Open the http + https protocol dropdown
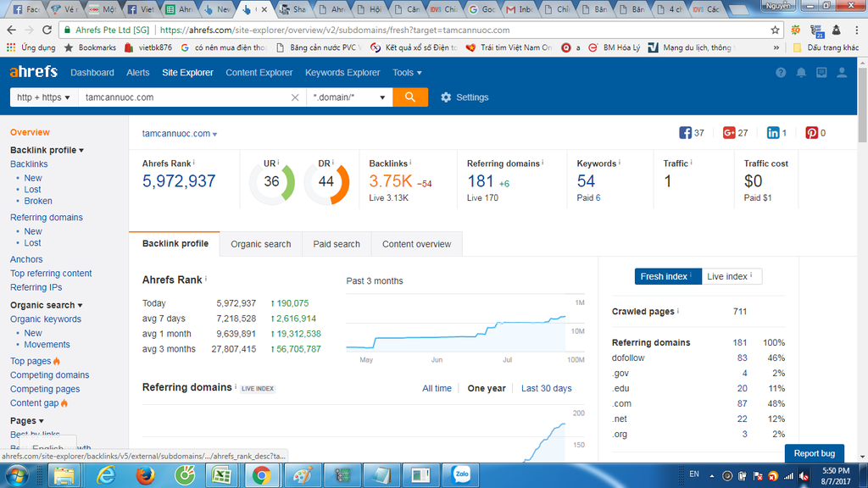868x488 pixels. tap(44, 97)
